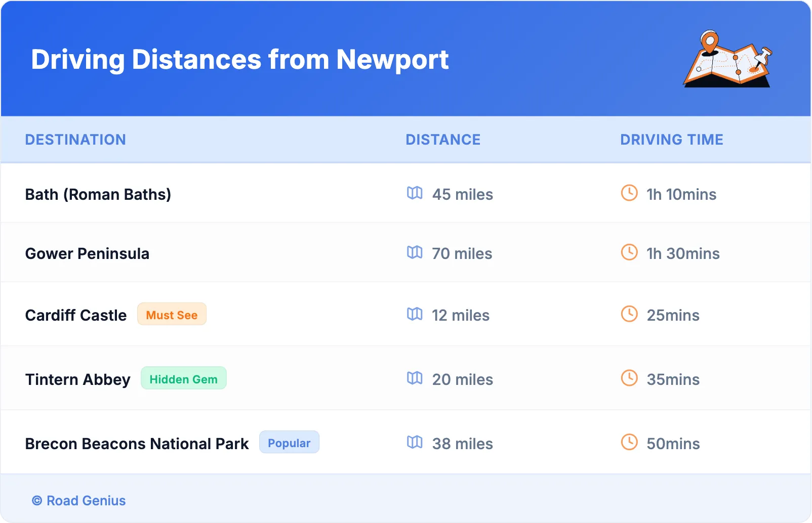This screenshot has width=812, height=523.
Task: Click the map icon next to 20 miles
Action: pos(415,378)
